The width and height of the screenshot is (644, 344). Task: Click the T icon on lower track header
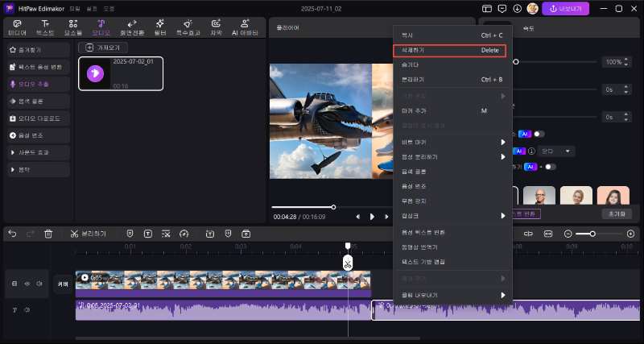pos(14,310)
